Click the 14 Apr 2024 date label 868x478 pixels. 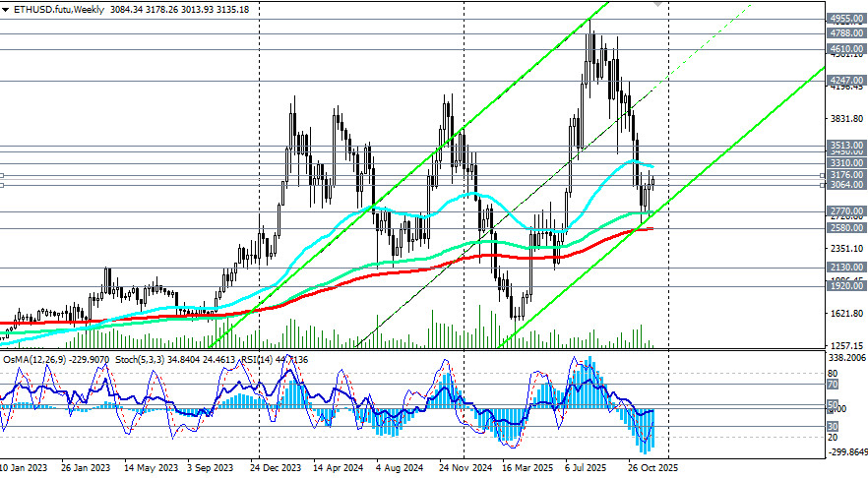point(339,468)
